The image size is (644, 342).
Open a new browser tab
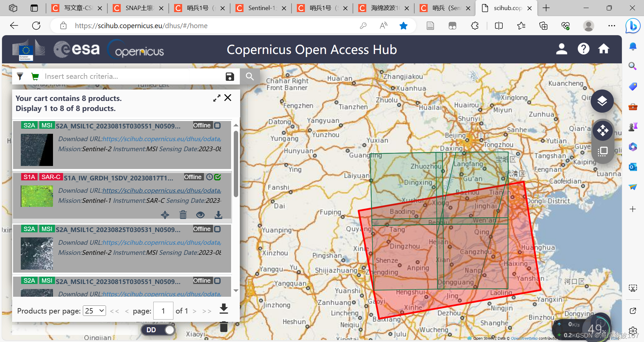(546, 8)
